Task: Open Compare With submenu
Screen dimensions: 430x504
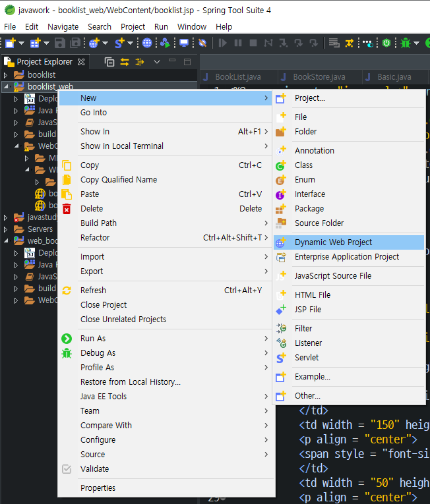Action: (167, 425)
